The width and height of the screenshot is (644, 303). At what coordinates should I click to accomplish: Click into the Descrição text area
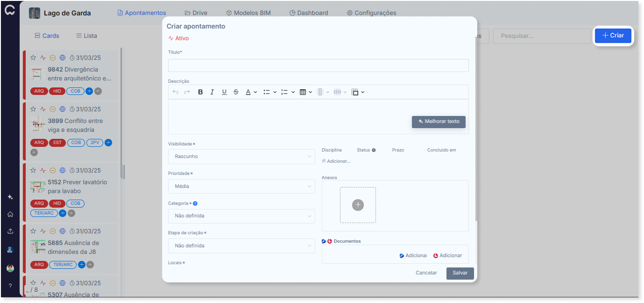point(318,116)
